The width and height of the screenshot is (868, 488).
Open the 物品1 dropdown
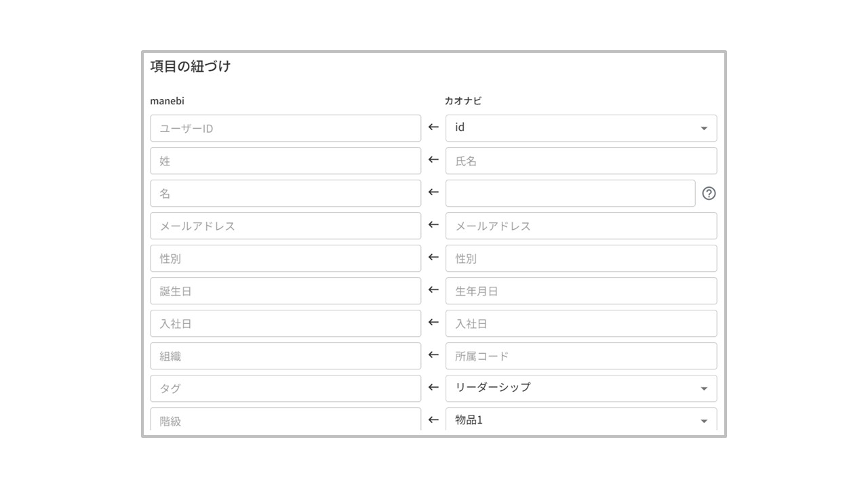coord(703,421)
